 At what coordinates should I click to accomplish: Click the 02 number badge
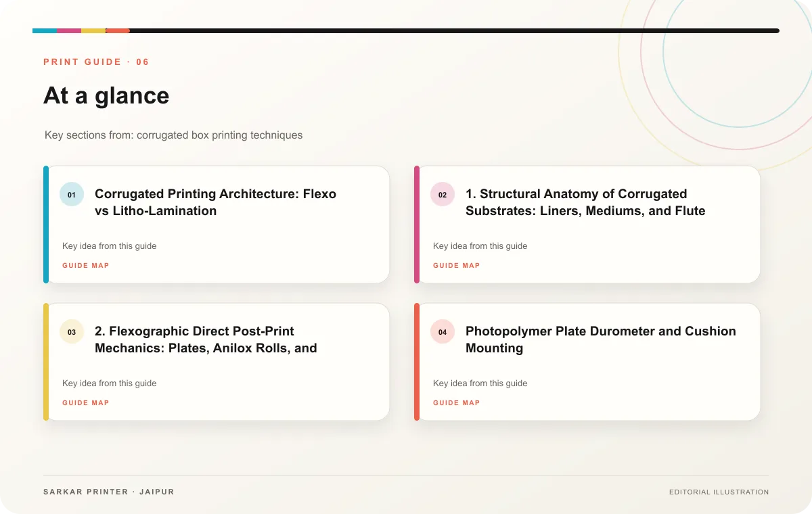pos(443,195)
